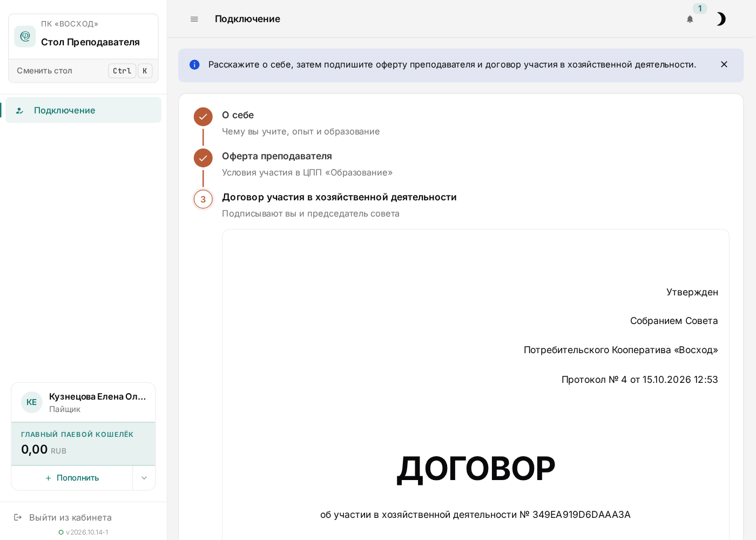Click the KE user avatar
Viewport: 756px width, 540px height.
[32, 402]
